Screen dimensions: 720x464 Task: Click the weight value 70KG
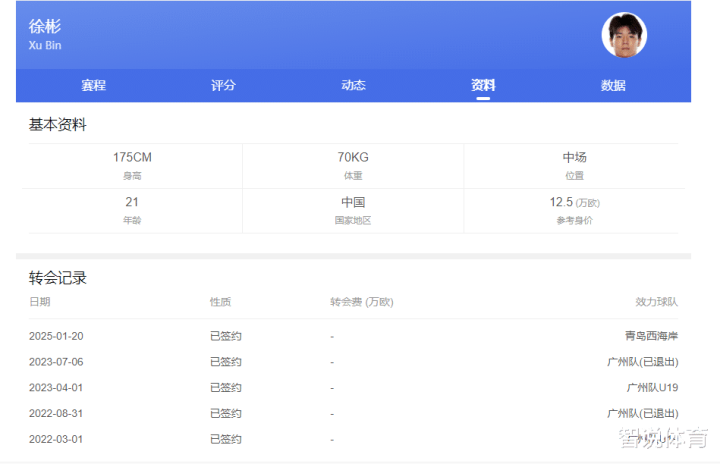353,157
